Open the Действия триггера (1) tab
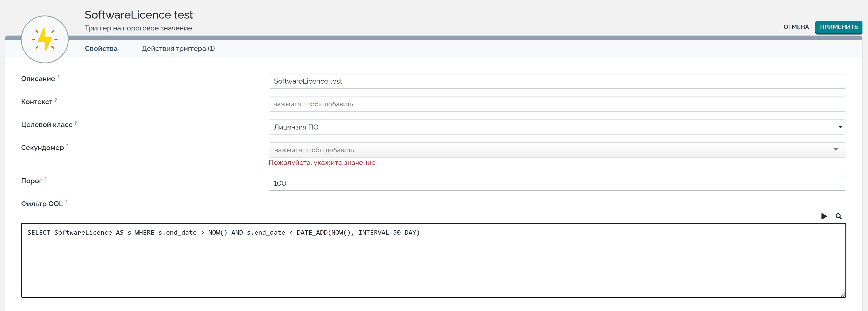868x311 pixels. (178, 48)
